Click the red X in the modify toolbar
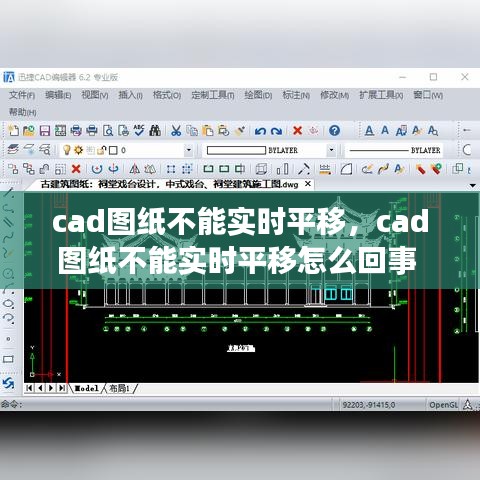480x480 pixels. click(x=76, y=169)
